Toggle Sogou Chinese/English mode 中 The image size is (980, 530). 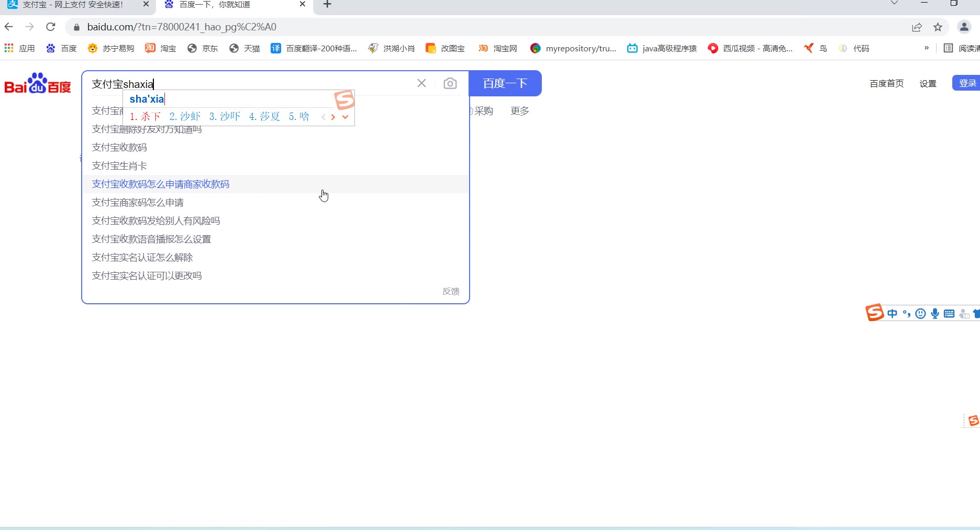tap(893, 314)
